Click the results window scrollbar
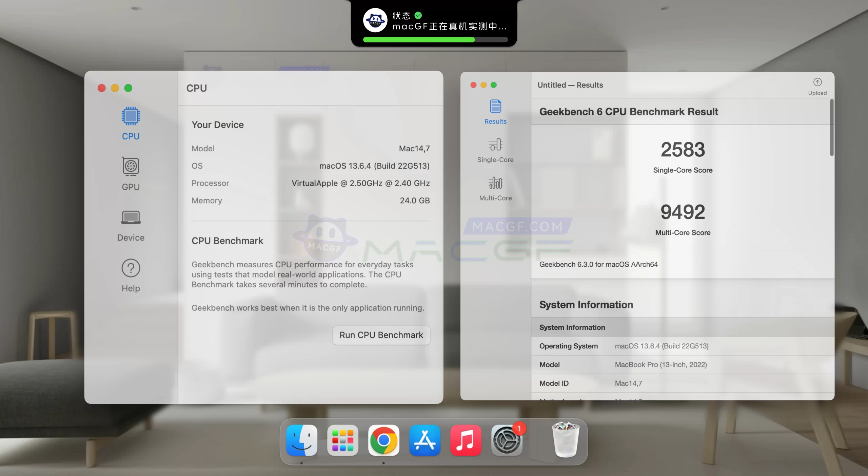This screenshot has height=476, width=868. (x=831, y=127)
